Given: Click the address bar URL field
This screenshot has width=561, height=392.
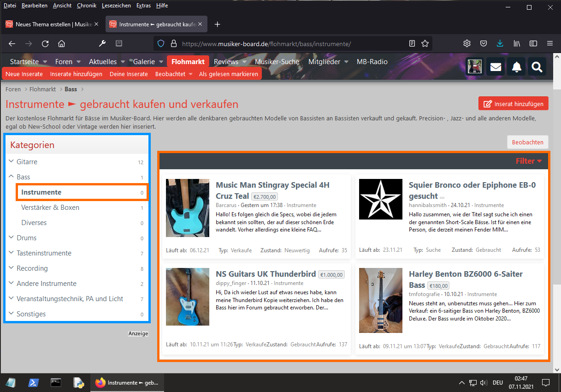Looking at the screenshot, I should 293,44.
